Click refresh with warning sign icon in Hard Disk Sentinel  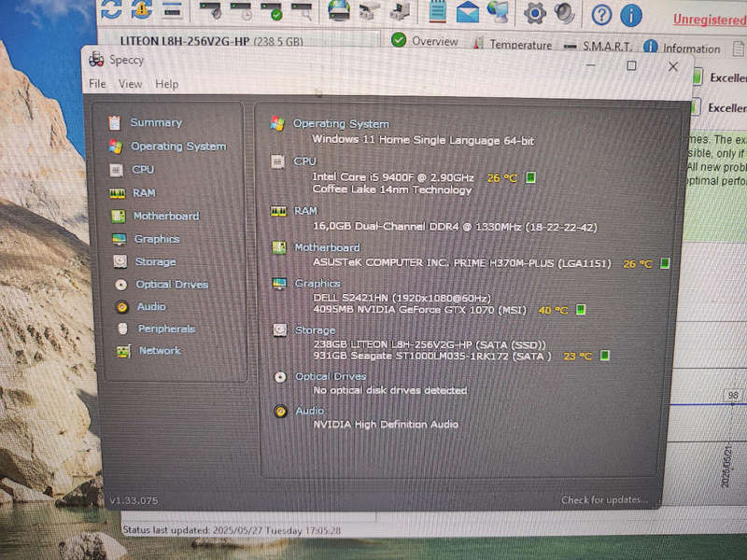(x=142, y=9)
